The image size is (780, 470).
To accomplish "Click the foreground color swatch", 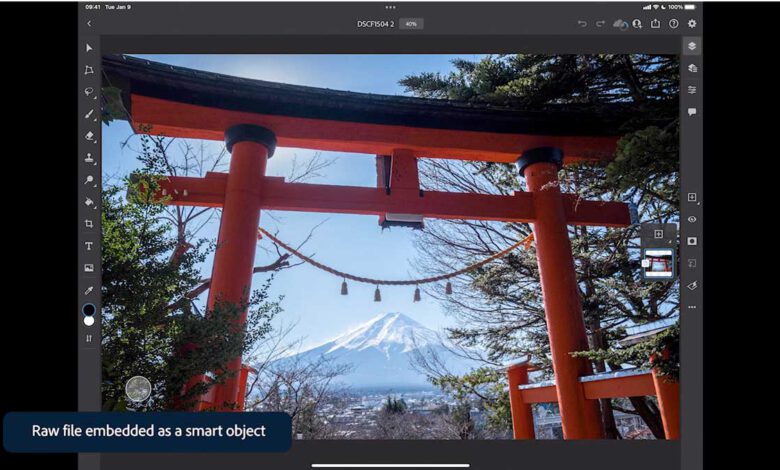I will pyautogui.click(x=89, y=310).
